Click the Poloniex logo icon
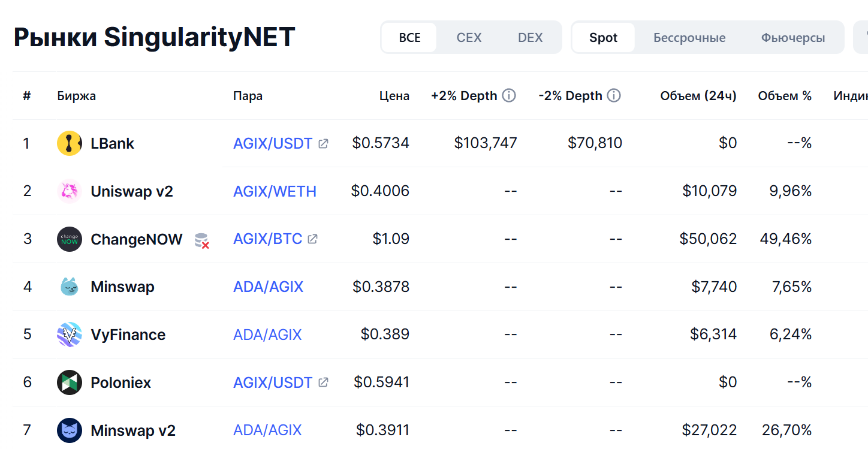Screen dimensions: 868x452 [x=70, y=382]
